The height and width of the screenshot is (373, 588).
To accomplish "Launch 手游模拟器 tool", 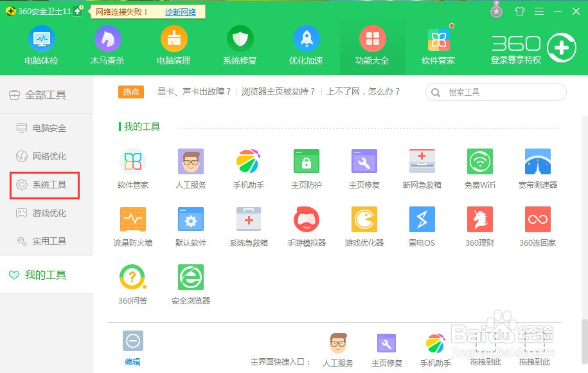I will pos(307,226).
